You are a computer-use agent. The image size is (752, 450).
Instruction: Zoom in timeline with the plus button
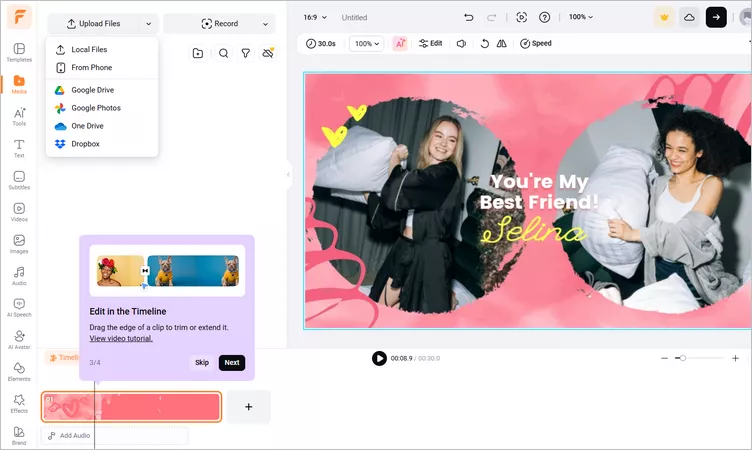735,358
